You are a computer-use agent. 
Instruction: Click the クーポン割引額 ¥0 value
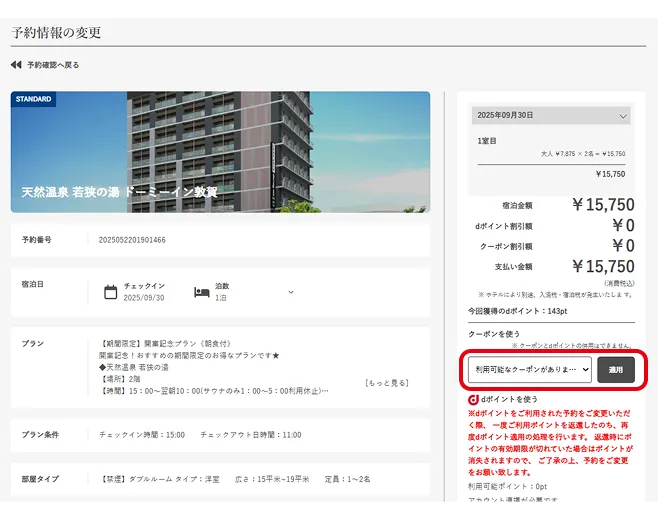click(x=623, y=245)
